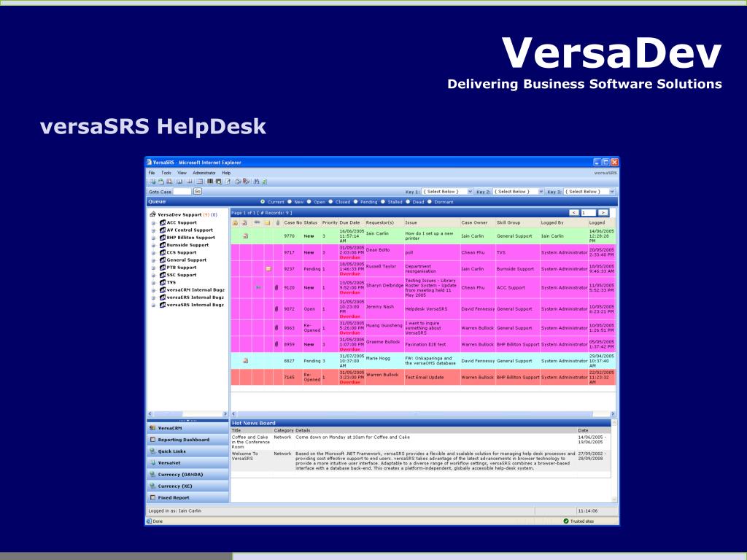Open the View menu
747x560 pixels.
pos(182,173)
